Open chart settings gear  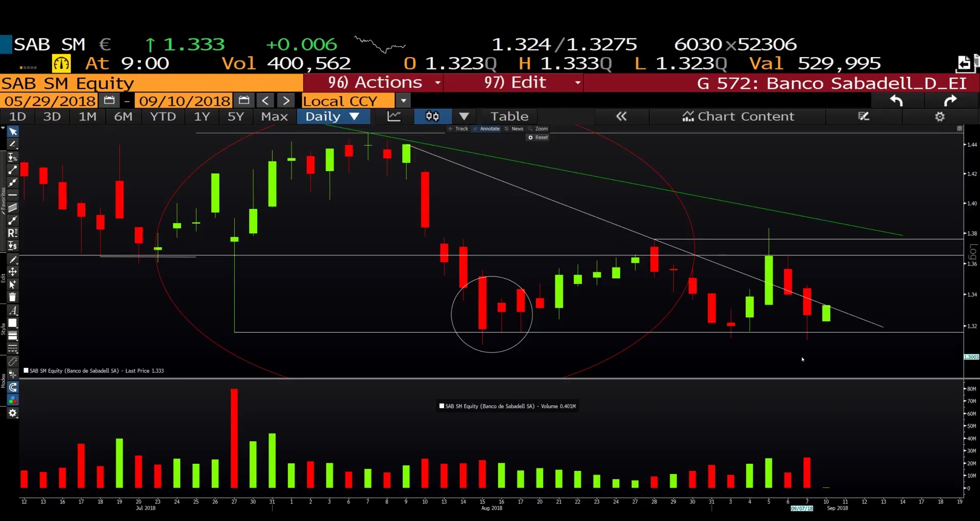pyautogui.click(x=940, y=116)
